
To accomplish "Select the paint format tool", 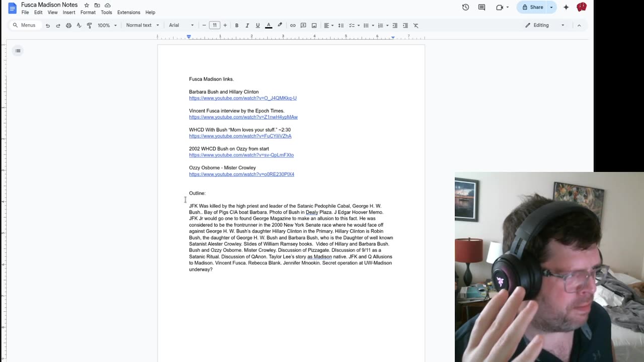I will pos(90,25).
